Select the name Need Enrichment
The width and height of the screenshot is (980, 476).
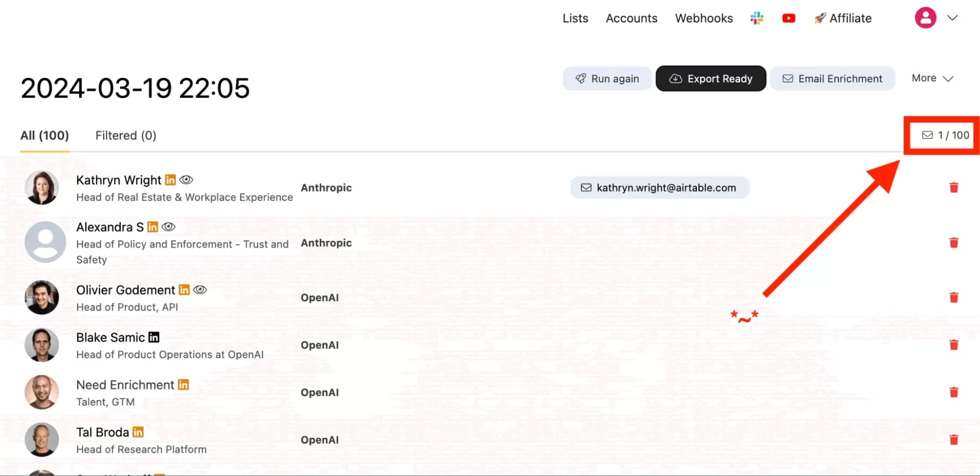pos(125,385)
